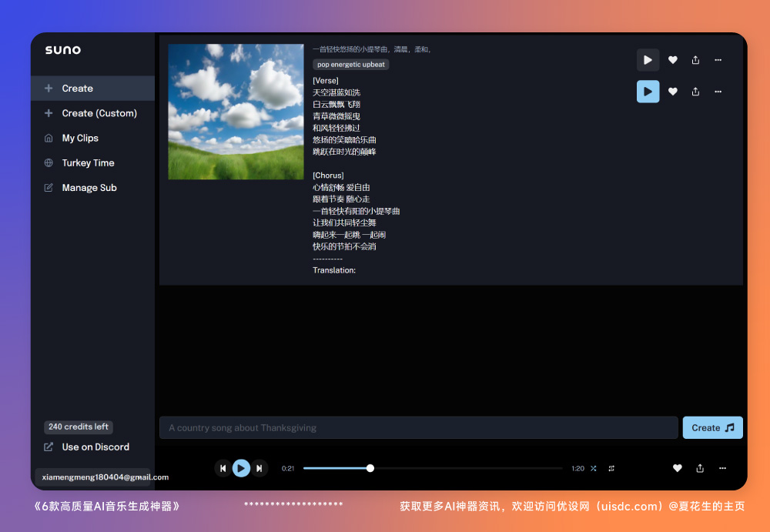
Task: Like the first clip with the heart icon
Action: (x=672, y=60)
